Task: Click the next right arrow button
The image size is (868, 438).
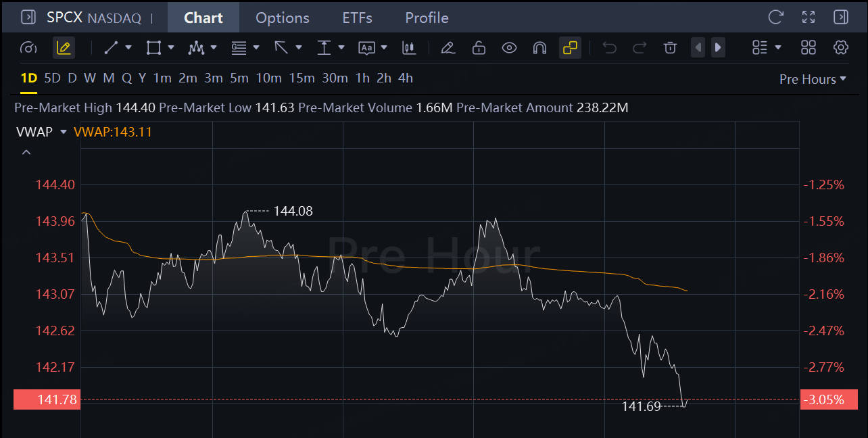Action: [x=718, y=47]
